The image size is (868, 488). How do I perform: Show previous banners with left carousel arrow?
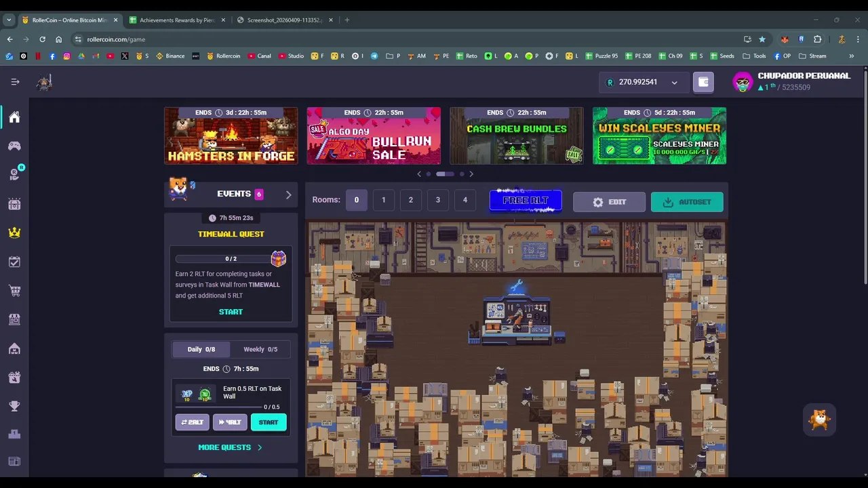419,174
